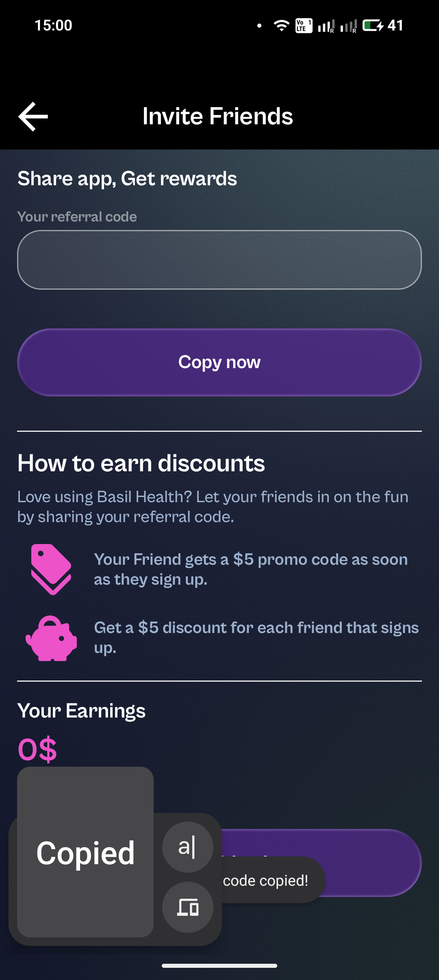Tap the $5 discount per friend text
The height and width of the screenshot is (980, 439).
pyautogui.click(x=256, y=637)
